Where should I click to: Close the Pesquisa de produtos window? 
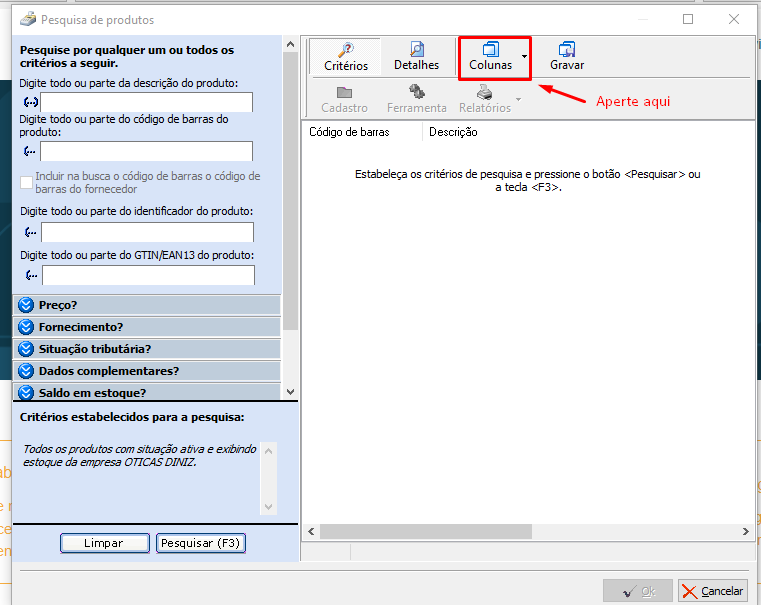[x=734, y=19]
